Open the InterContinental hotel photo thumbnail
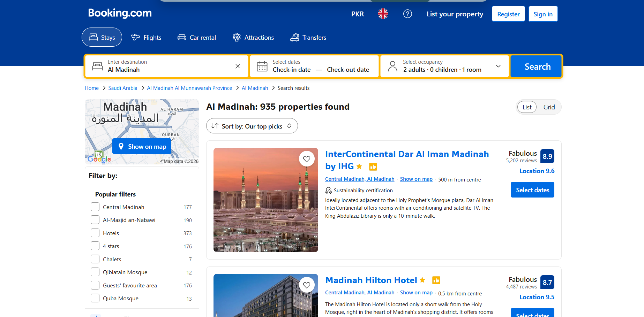 pos(265,200)
